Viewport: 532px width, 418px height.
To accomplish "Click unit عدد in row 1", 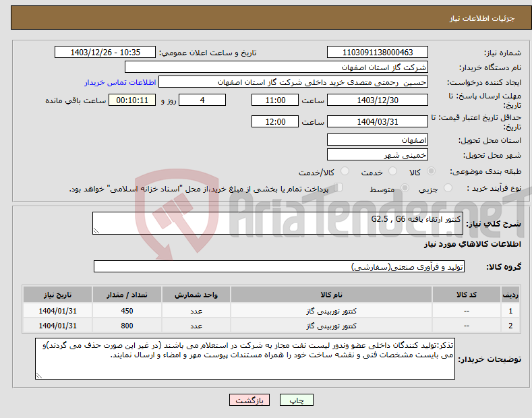I will [x=196, y=311].
